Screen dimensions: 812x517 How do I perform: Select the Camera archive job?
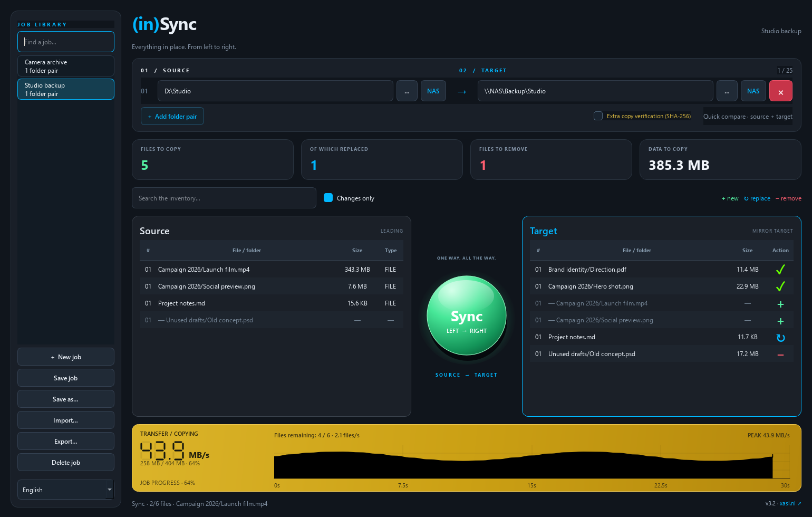coord(66,66)
